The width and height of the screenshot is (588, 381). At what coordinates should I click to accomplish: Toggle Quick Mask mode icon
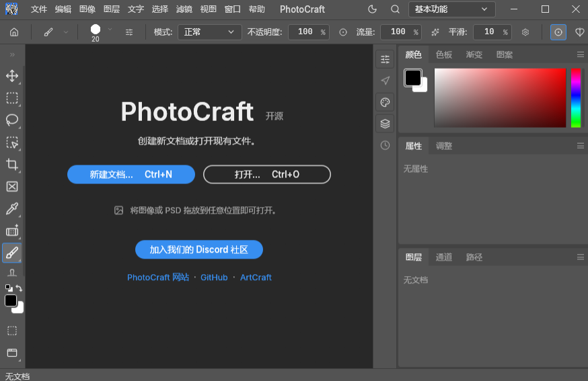12,331
